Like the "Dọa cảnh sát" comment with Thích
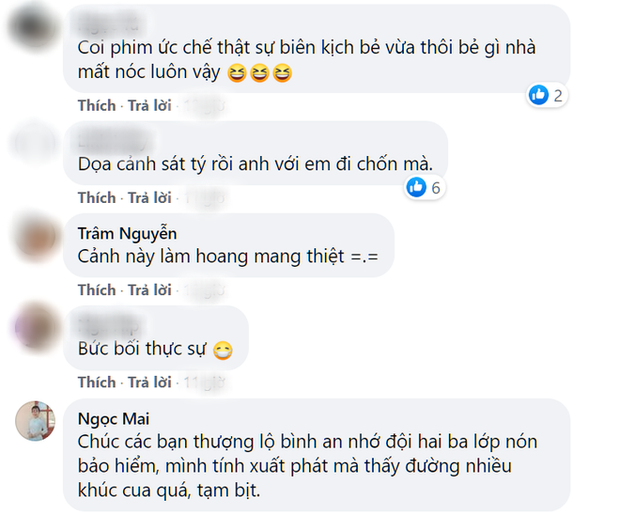 pos(96,197)
